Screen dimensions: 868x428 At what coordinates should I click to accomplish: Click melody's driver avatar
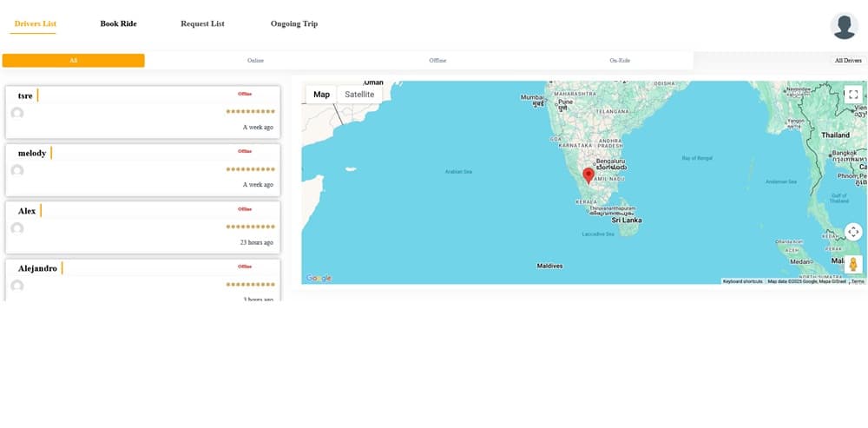(17, 170)
